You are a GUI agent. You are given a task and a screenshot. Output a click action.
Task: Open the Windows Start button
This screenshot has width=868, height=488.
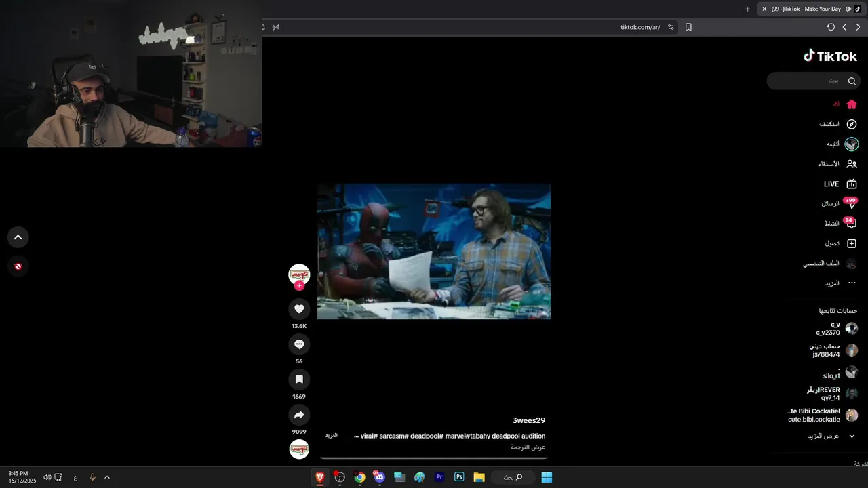(547, 477)
